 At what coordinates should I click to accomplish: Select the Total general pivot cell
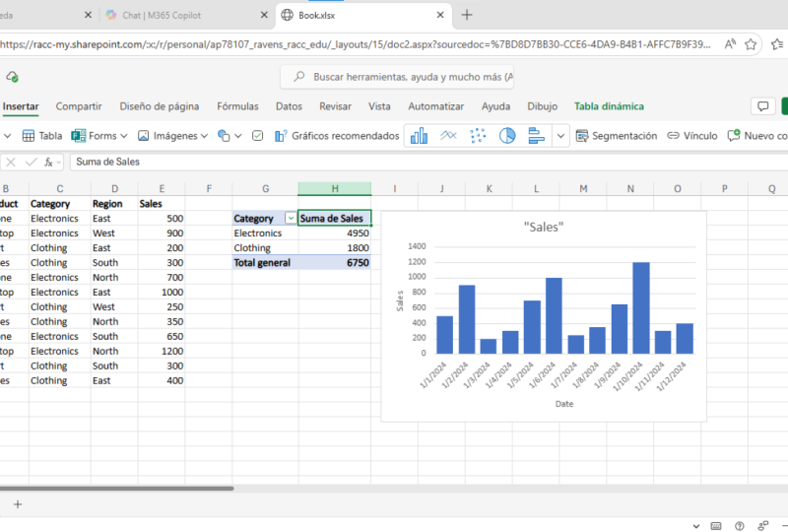[x=265, y=262]
